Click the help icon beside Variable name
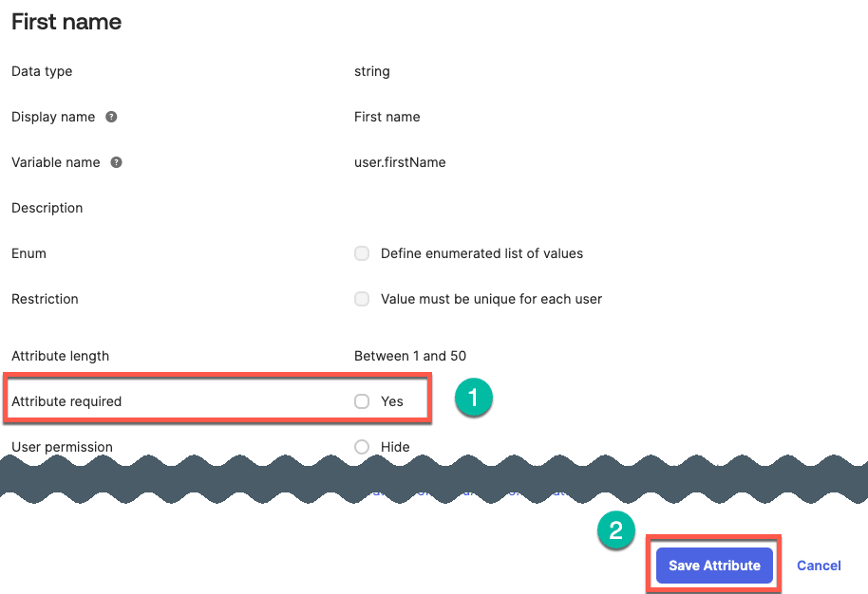The image size is (868, 594). tap(116, 162)
